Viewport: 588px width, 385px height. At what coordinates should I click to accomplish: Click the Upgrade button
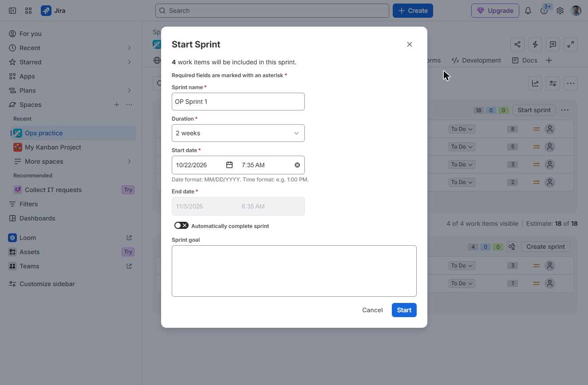[x=495, y=11]
